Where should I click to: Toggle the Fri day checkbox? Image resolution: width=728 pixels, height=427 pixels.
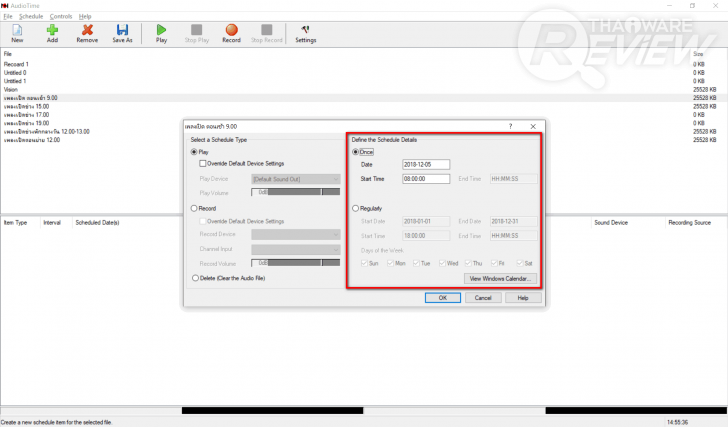(x=494, y=263)
